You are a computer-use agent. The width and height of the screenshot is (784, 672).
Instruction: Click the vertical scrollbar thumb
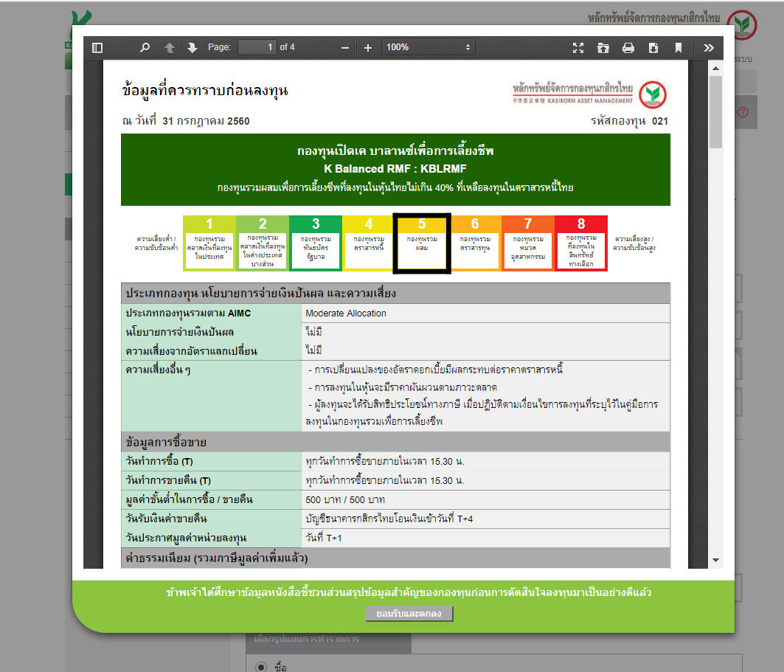715,111
